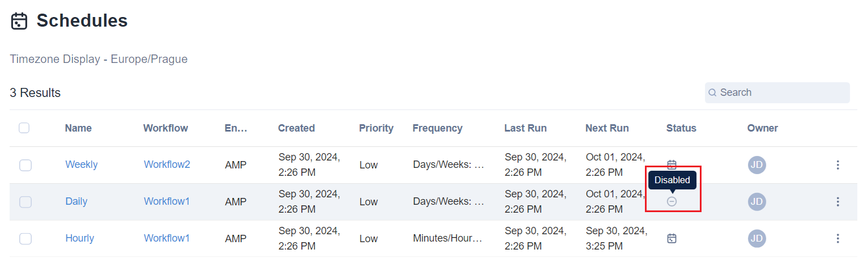Click the JD owner avatar for Hourly
This screenshot has height=266, width=868.
756,238
